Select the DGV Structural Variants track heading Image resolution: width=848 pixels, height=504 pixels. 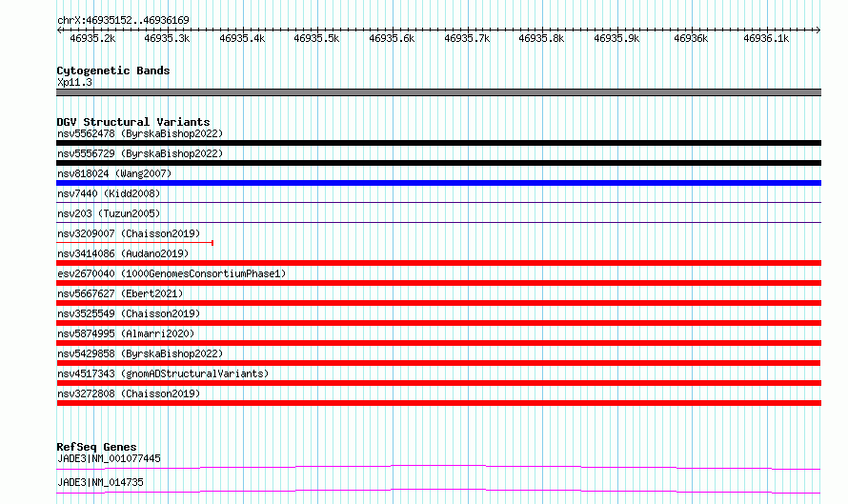[133, 122]
